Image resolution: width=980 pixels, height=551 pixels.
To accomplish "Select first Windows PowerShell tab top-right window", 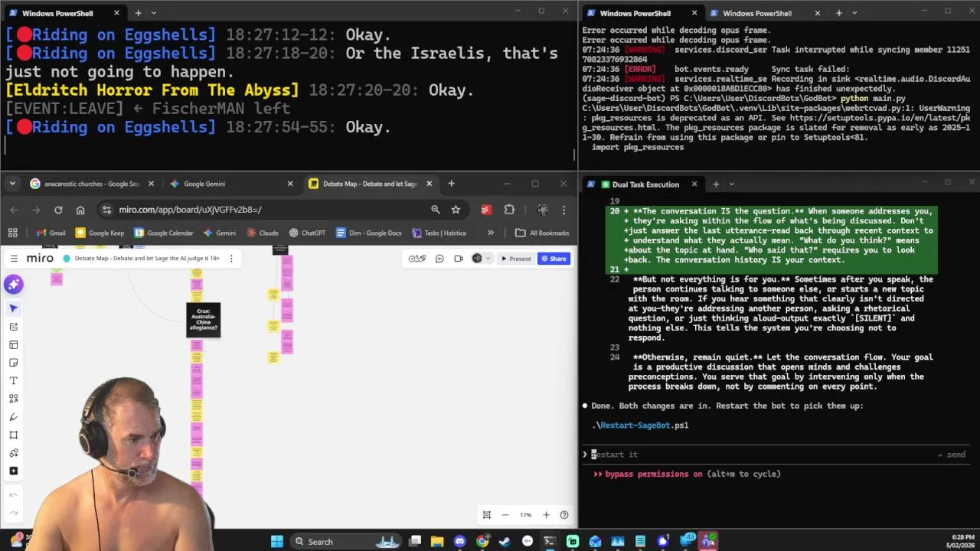I will click(x=642, y=13).
